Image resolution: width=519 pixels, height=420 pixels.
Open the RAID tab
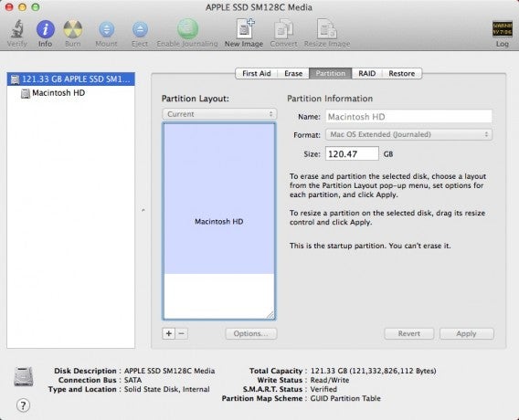coord(367,73)
